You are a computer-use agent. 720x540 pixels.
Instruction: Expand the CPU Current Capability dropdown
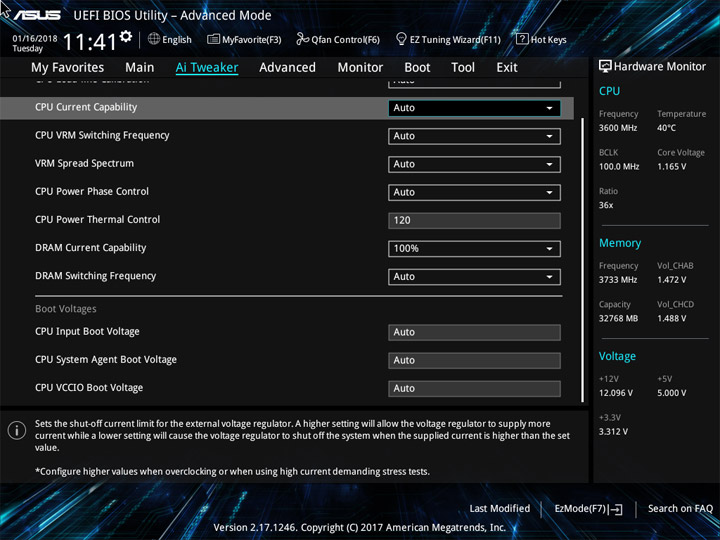point(474,108)
